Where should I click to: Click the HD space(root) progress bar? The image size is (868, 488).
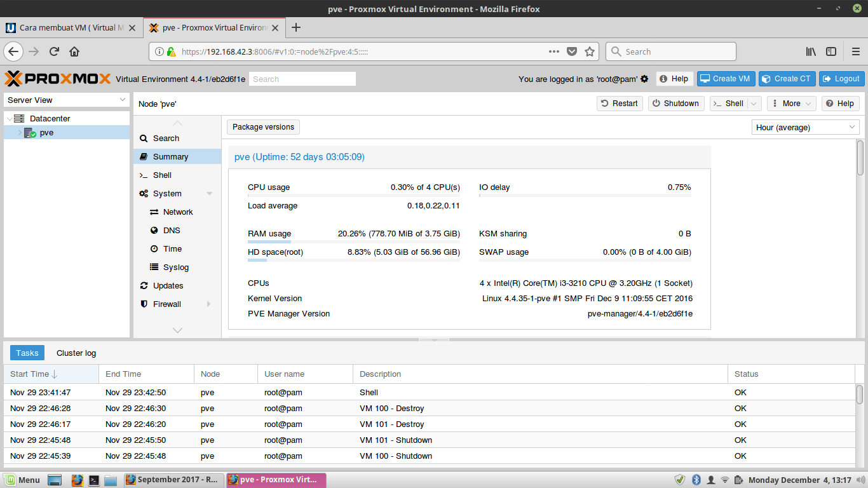[x=354, y=261]
